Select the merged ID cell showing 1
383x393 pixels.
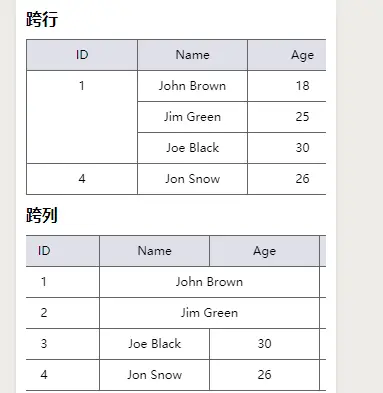82,117
